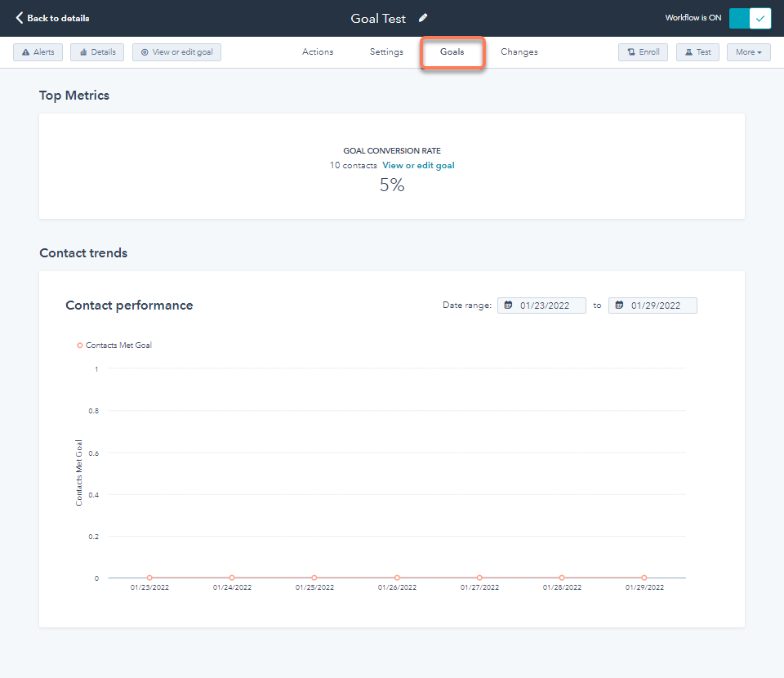Click the pencil icon to rename Goal Test
This screenshot has width=784, height=678.
tap(423, 16)
